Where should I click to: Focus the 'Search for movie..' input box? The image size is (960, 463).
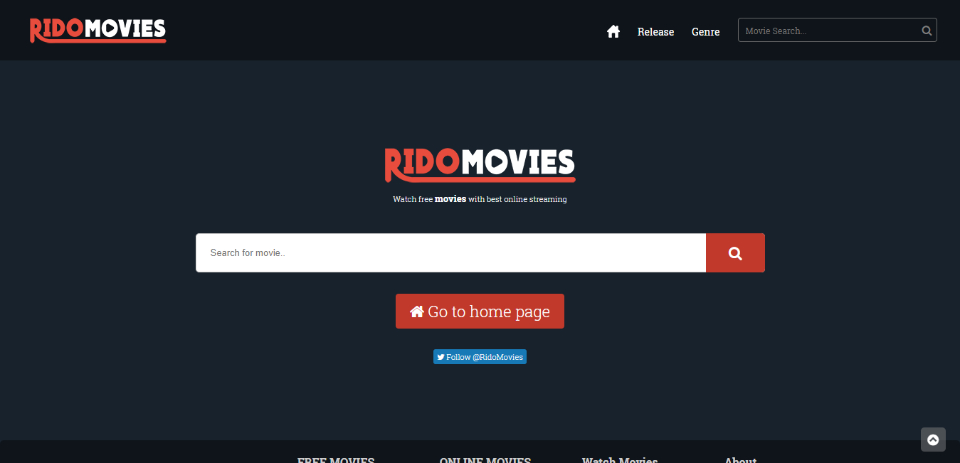(451, 252)
